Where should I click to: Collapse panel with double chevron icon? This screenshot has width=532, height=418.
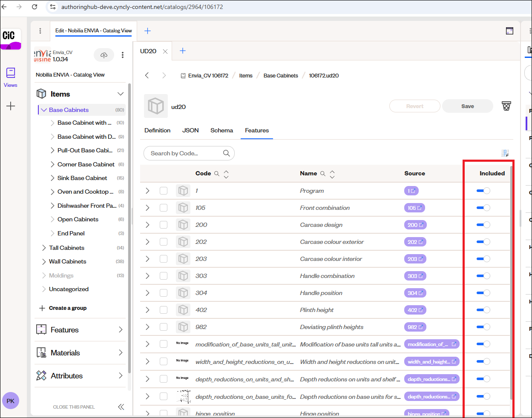[121, 407]
